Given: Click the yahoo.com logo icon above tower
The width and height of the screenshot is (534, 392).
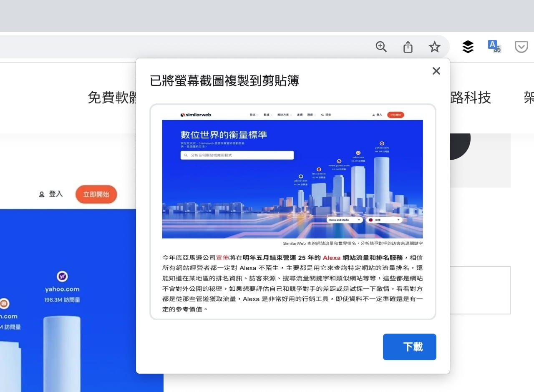Looking at the screenshot, I should click(62, 276).
